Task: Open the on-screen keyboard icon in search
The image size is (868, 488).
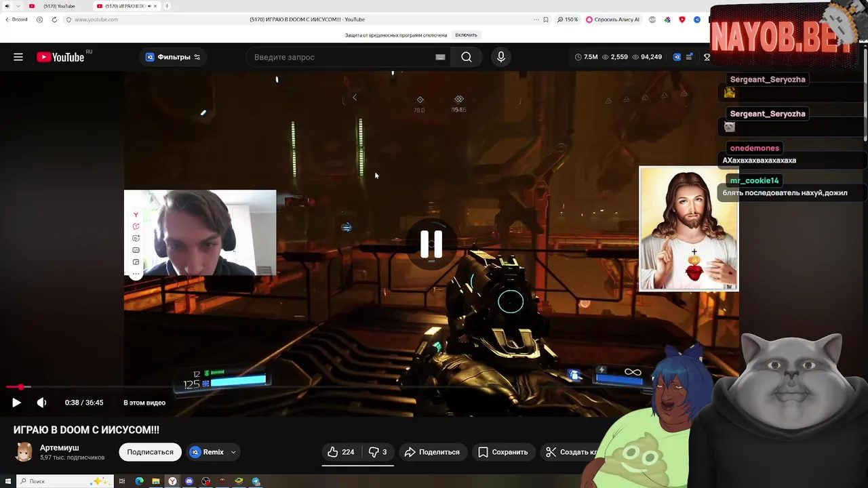Action: (x=440, y=57)
